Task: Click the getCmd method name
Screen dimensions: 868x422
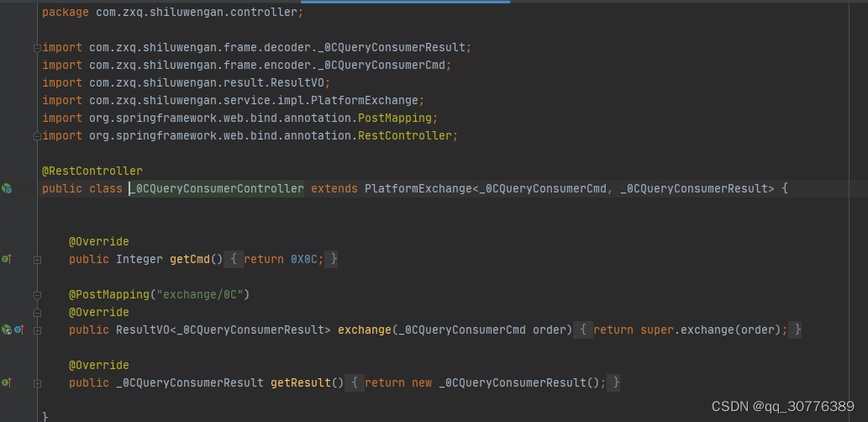Action: tap(190, 259)
